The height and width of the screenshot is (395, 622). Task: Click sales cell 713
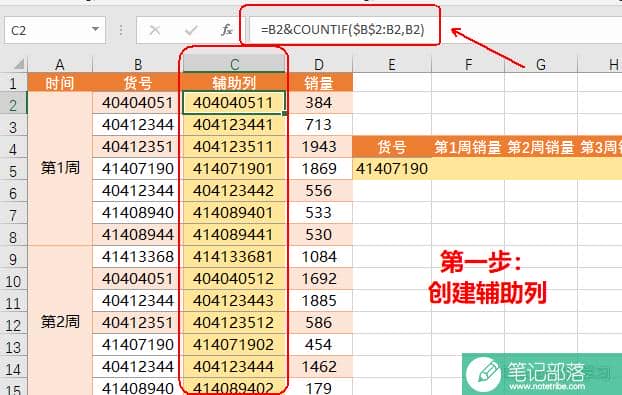click(x=319, y=125)
